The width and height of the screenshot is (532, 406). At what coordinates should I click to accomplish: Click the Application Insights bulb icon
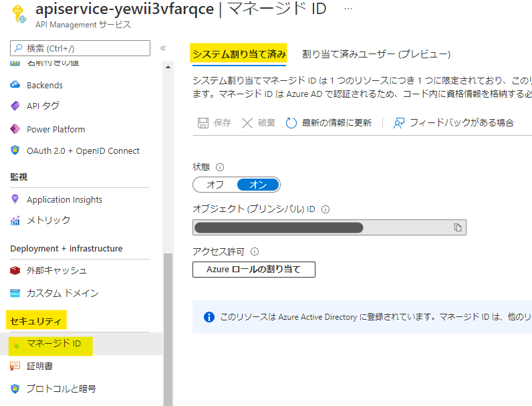pyautogui.click(x=15, y=199)
